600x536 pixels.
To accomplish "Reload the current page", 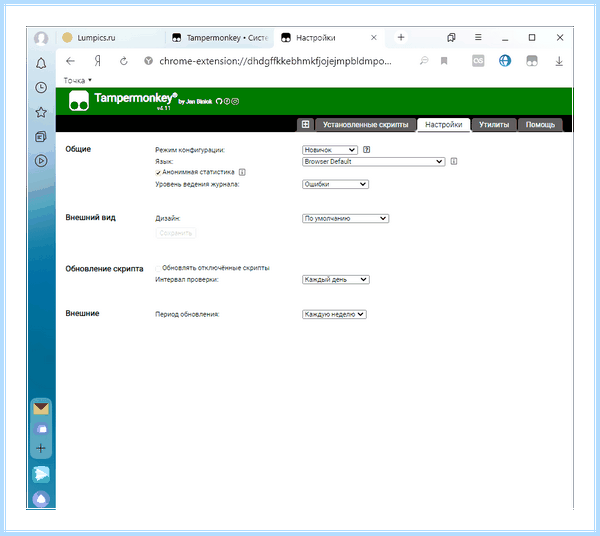I will (124, 61).
